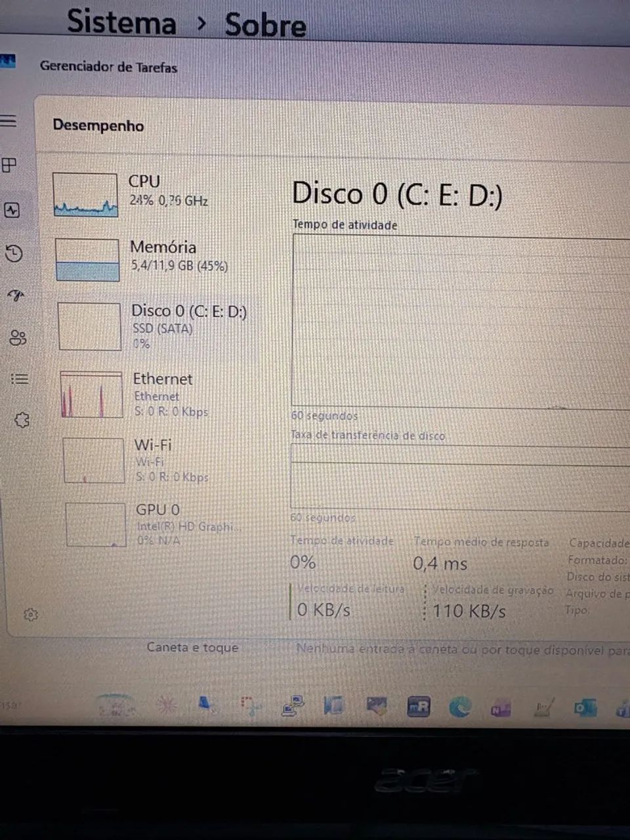Click the Disco 0 mini graph thumbnail
Screen dimensions: 630x840
[90, 326]
